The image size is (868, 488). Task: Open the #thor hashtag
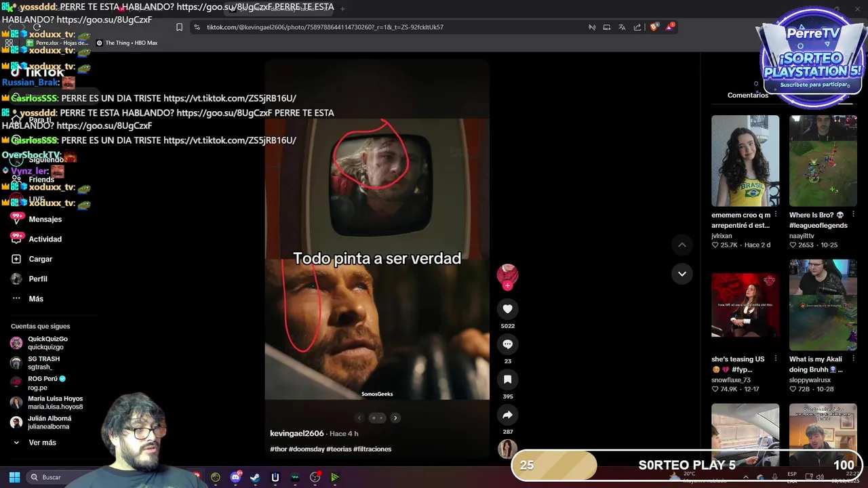click(x=278, y=449)
